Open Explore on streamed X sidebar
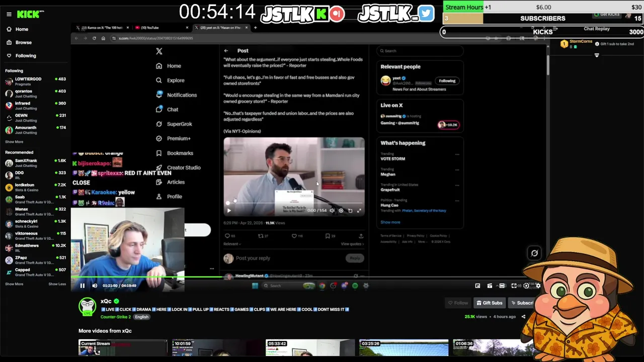 point(170,80)
